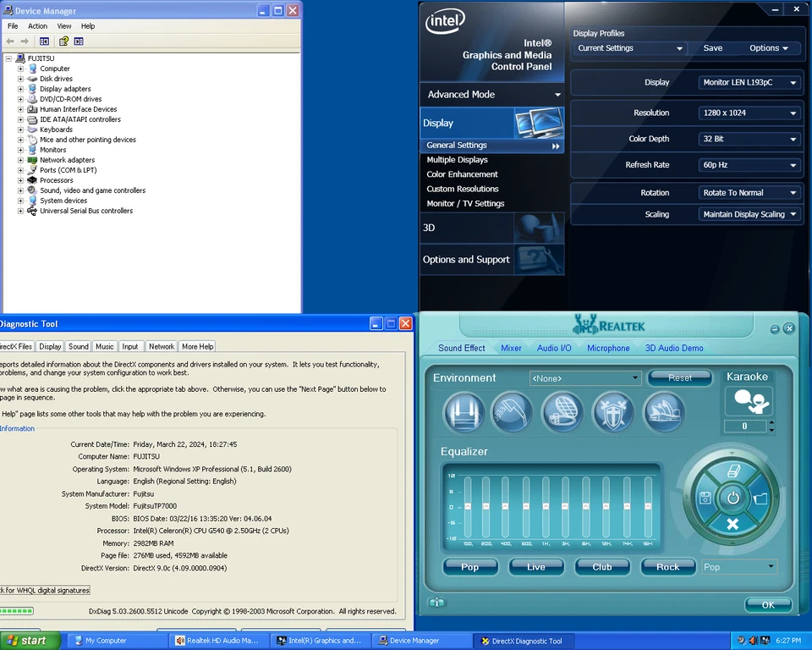Select the underwater globe environment effect

[561, 410]
